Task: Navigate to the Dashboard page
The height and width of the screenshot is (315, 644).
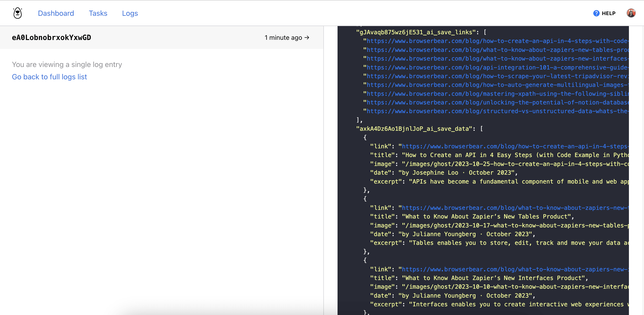Action: (x=56, y=13)
